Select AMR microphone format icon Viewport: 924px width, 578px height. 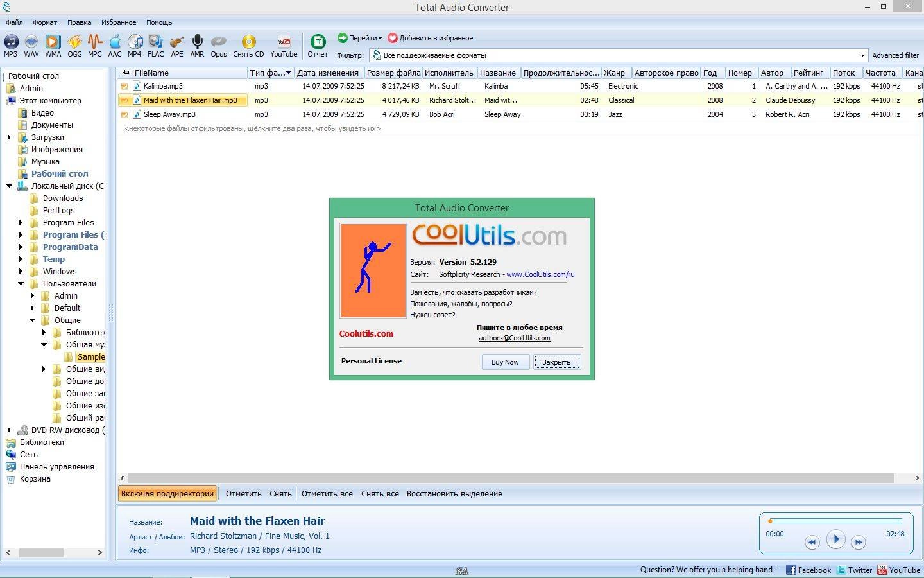click(198, 46)
